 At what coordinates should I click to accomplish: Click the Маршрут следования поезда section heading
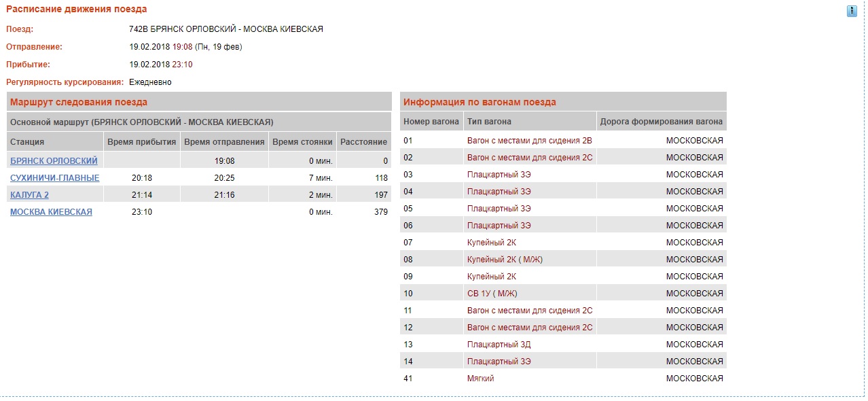pos(78,102)
